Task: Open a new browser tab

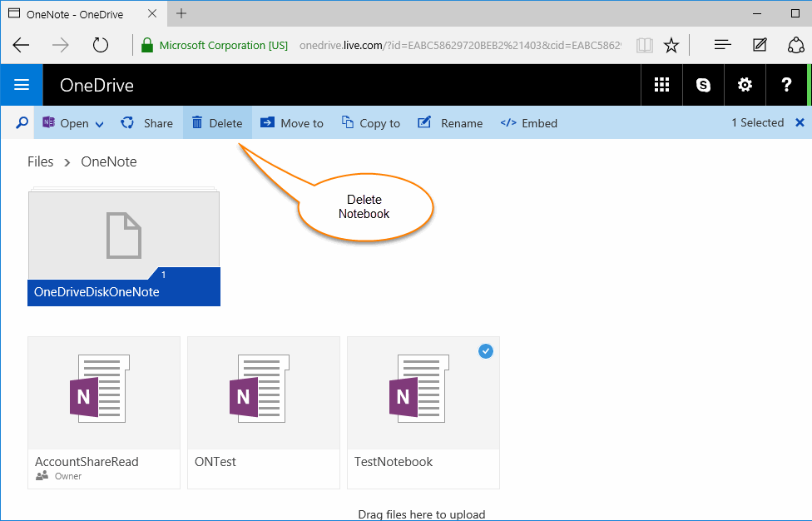Action: pyautogui.click(x=181, y=13)
